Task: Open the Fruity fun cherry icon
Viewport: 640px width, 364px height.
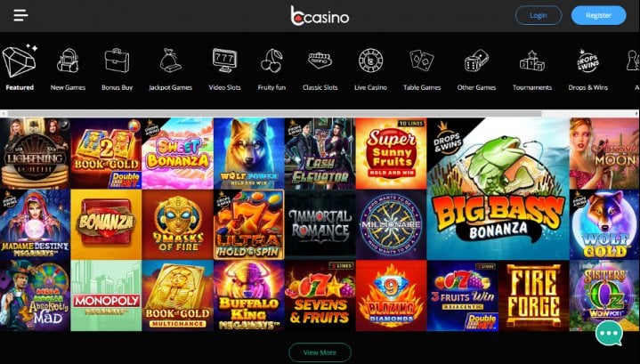Action: [x=271, y=61]
